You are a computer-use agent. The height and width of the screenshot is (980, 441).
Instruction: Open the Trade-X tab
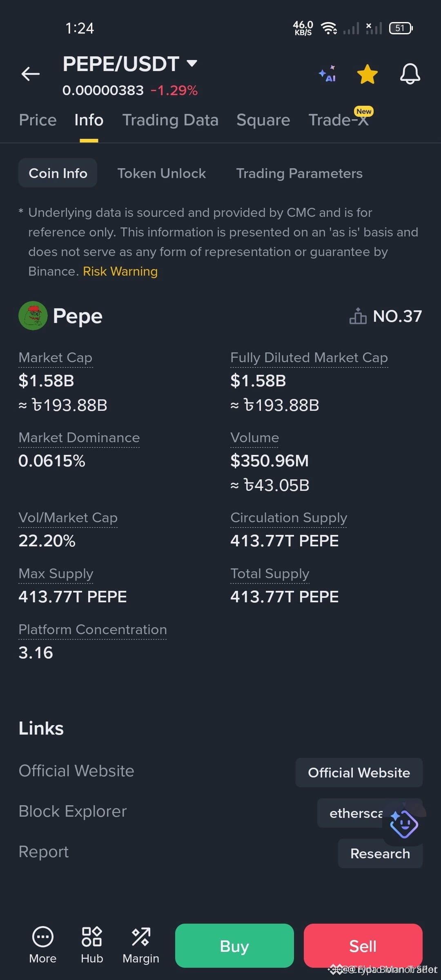tap(339, 120)
